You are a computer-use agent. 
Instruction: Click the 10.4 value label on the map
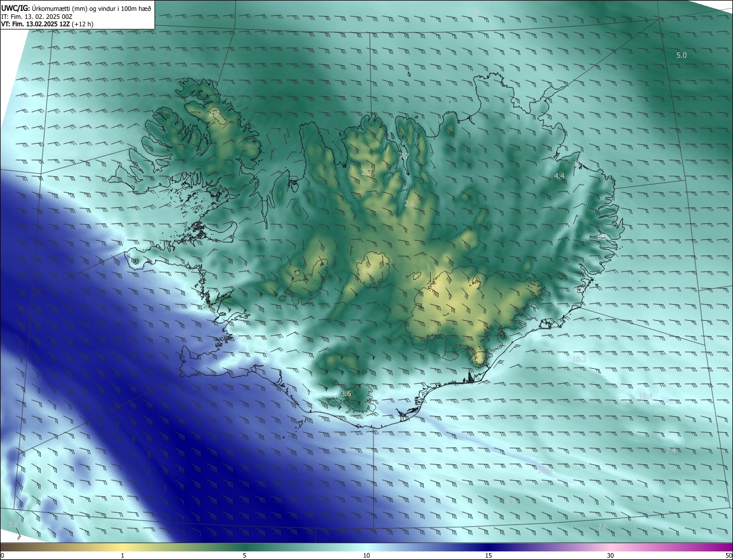645,396
